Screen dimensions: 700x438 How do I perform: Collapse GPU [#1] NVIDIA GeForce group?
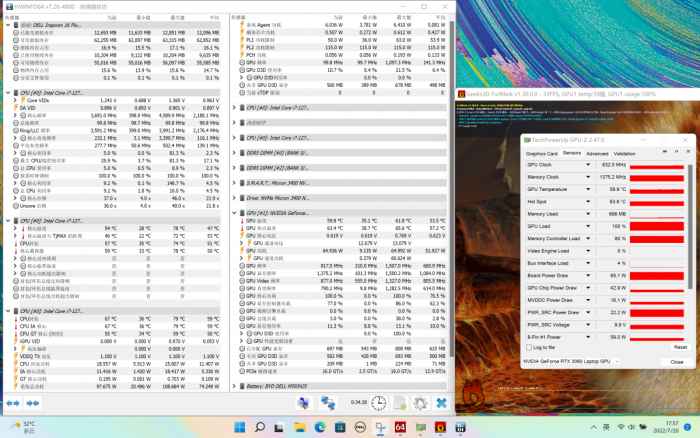point(234,213)
